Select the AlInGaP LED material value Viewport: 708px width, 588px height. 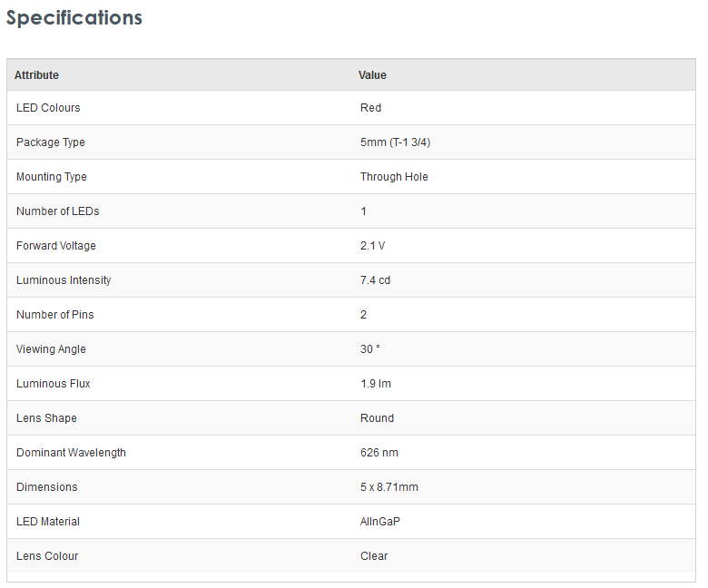pyautogui.click(x=380, y=522)
